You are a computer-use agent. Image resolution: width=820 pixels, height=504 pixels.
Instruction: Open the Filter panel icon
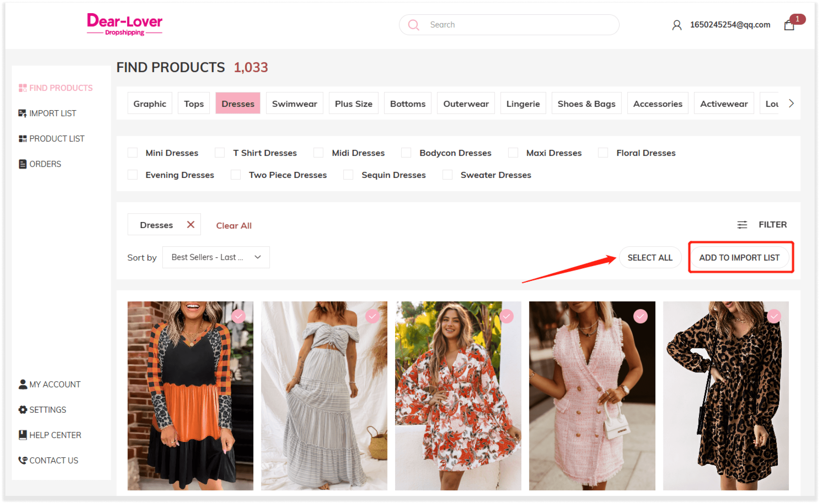pyautogui.click(x=742, y=224)
